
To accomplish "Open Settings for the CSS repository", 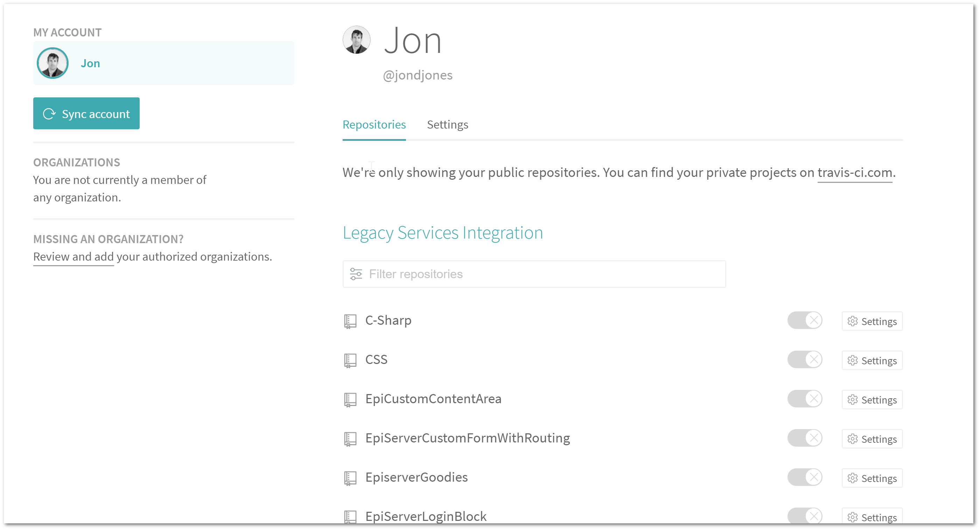I will (x=872, y=360).
